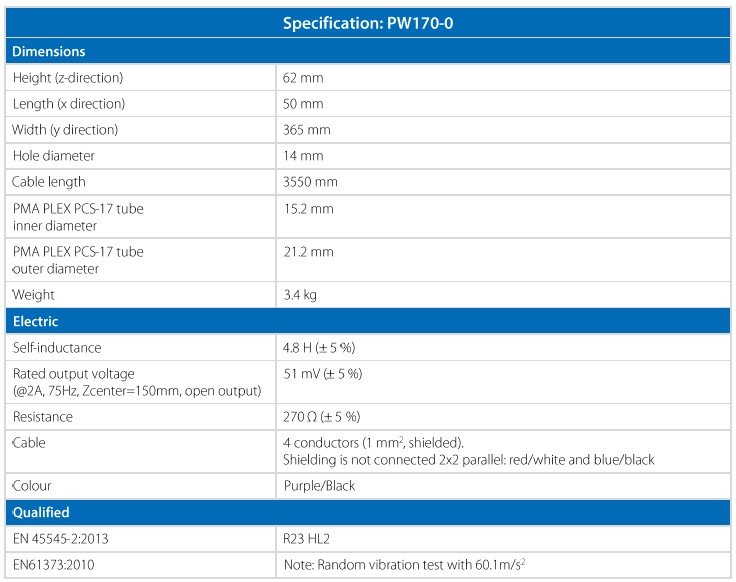Click the Hole diameter label
The width and height of the screenshot is (736, 582).
coord(53,156)
